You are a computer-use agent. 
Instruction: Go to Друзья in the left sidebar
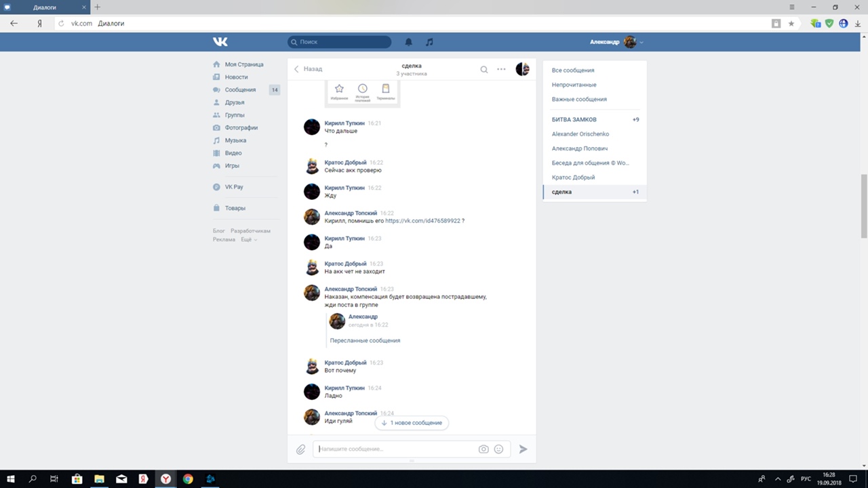coord(234,102)
